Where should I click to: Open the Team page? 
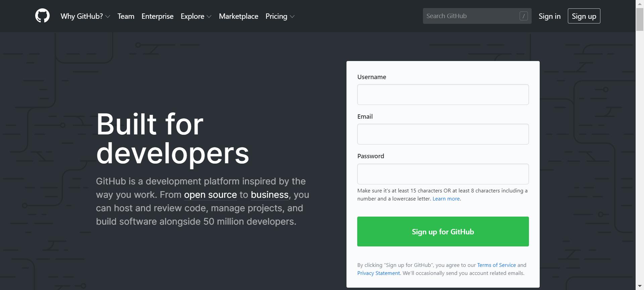tap(126, 16)
